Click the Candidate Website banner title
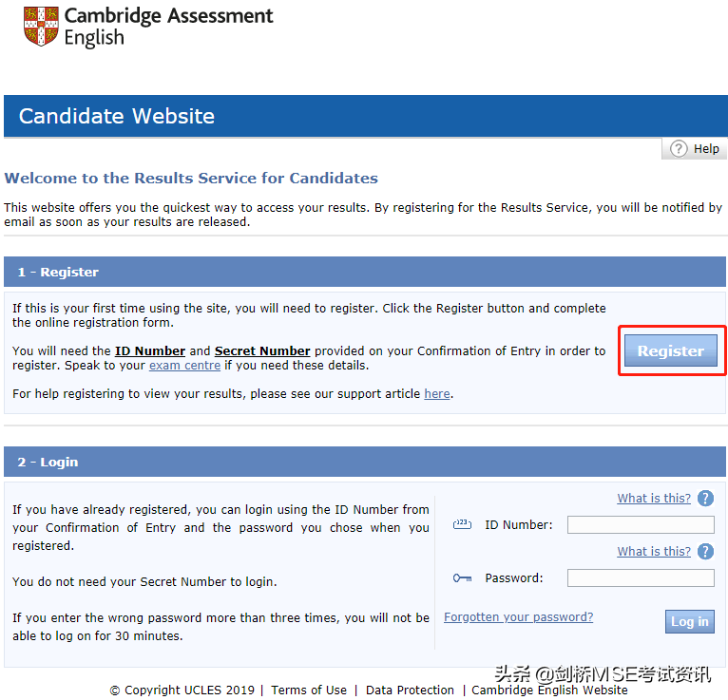728x700 pixels. click(117, 116)
